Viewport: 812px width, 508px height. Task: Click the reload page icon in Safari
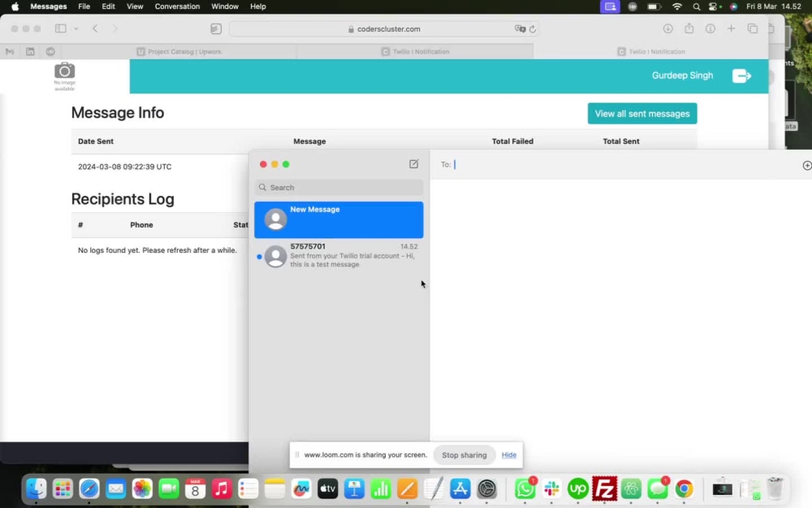[533, 29]
